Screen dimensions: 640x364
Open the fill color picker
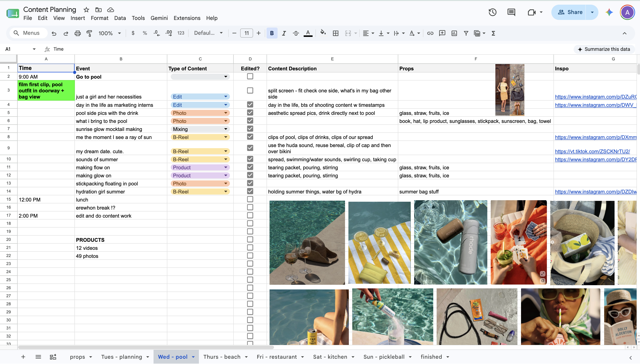323,33
